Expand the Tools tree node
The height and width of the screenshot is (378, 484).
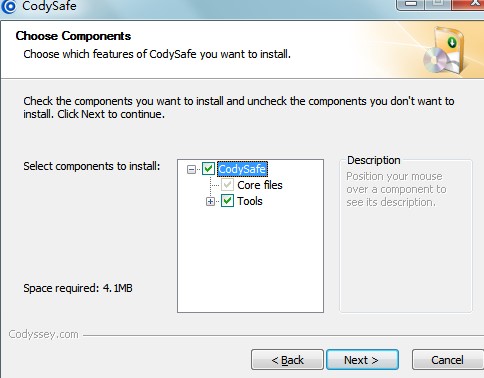[x=210, y=202]
